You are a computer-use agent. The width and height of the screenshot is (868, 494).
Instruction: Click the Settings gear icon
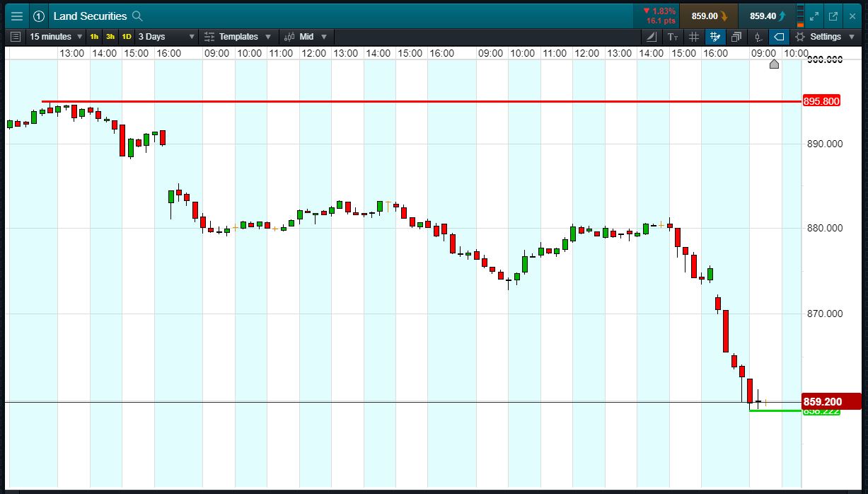800,37
